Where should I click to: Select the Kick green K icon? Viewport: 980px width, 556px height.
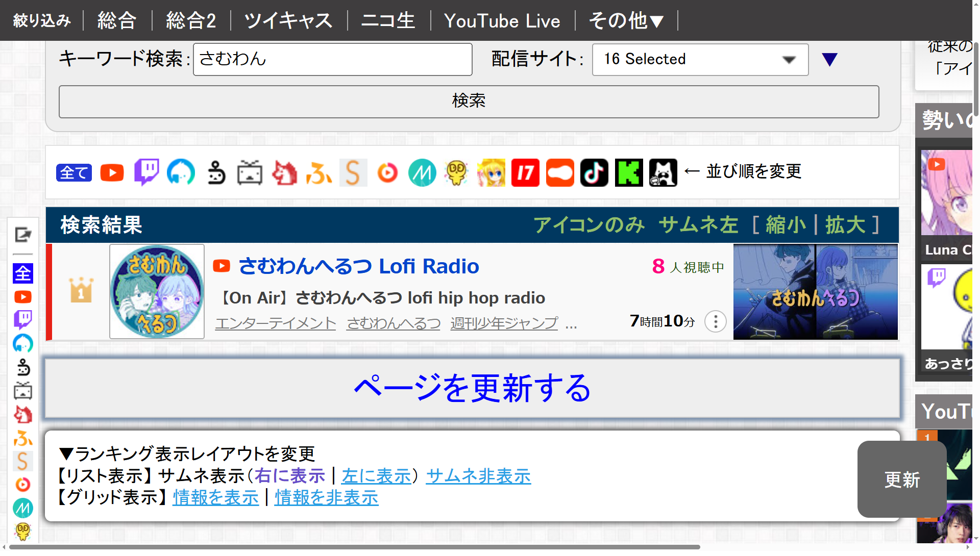pyautogui.click(x=629, y=173)
